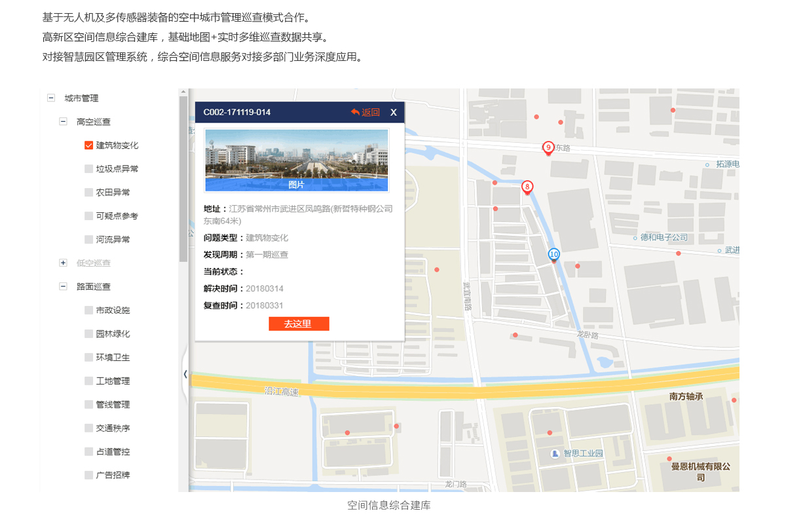
Task: Open the panoramic 图片 thumbnail in popup
Action: tap(297, 161)
